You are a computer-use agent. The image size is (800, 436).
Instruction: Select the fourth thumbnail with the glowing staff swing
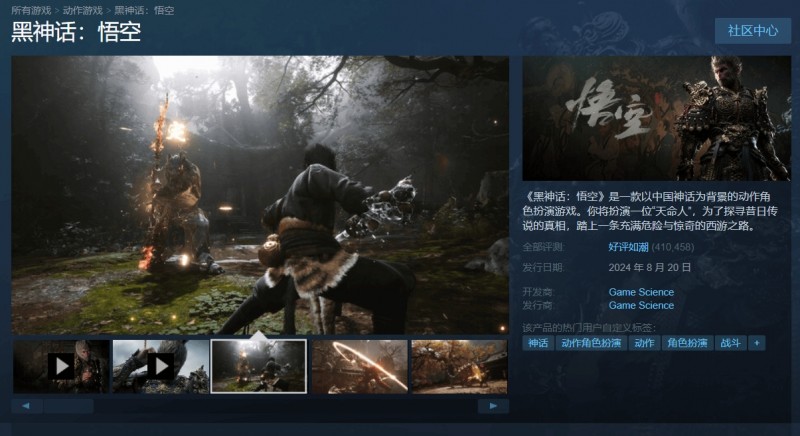[359, 366]
